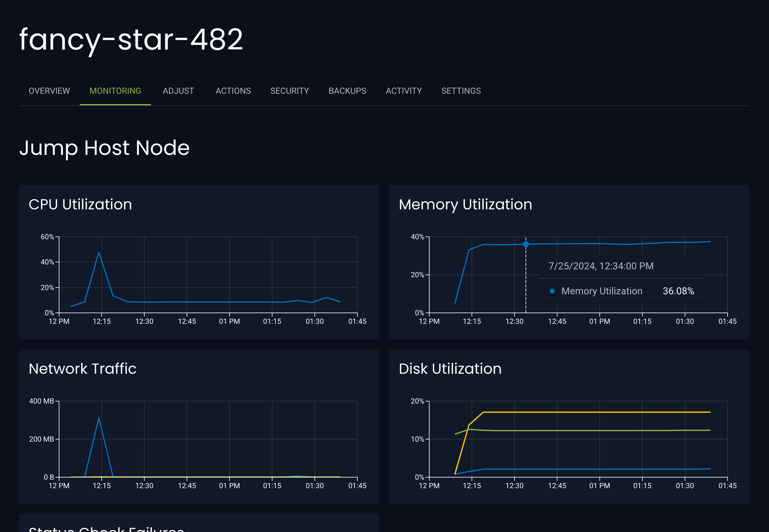Click the CPU Utilization chart title
The image size is (769, 532).
tap(80, 204)
